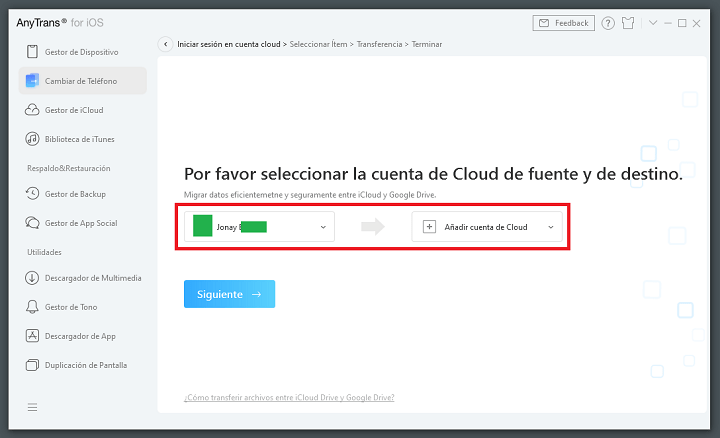Close the AnyTrans window
The width and height of the screenshot is (720, 438).
(697, 23)
